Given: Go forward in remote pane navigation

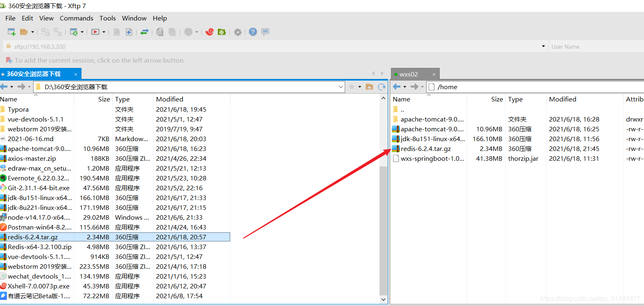Looking at the screenshot, I should point(414,86).
